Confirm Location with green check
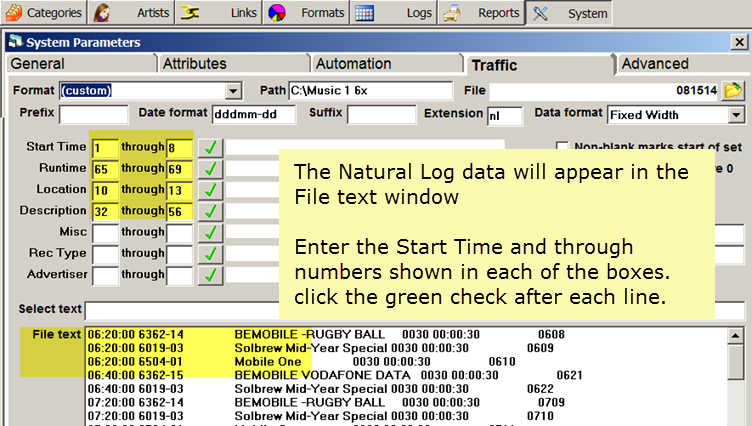This screenshot has width=752, height=426. tap(210, 190)
